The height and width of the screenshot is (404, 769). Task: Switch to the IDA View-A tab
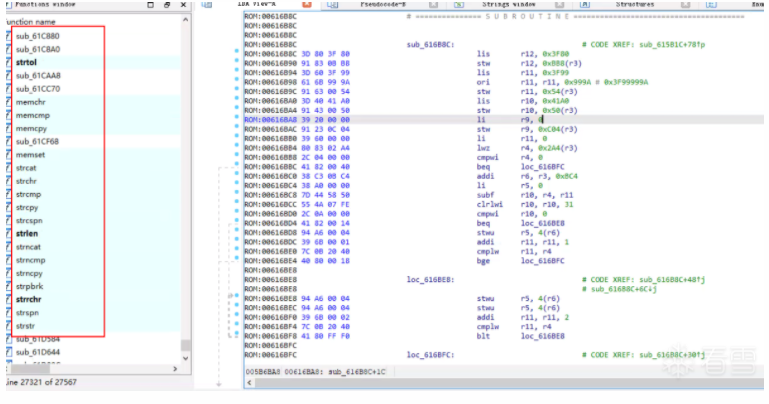256,4
